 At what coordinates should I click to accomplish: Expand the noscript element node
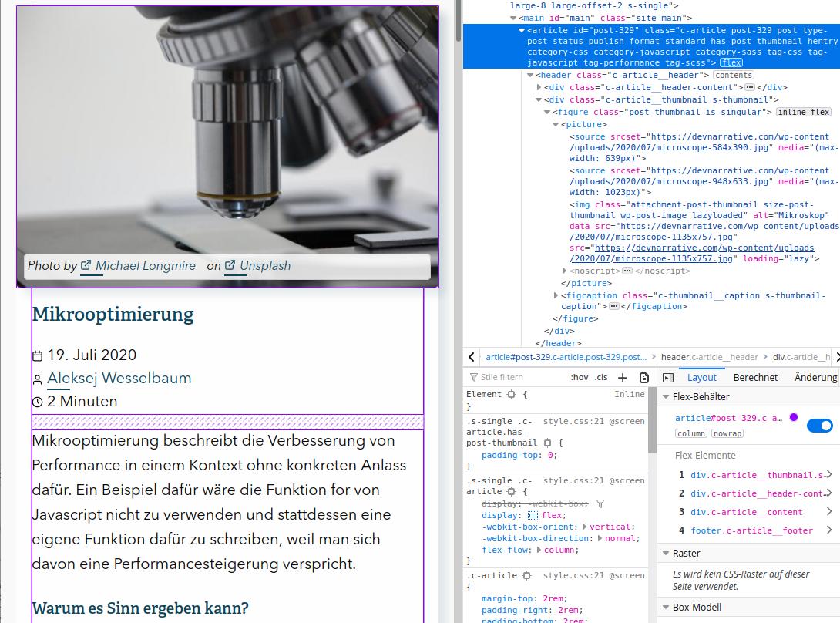[565, 271]
